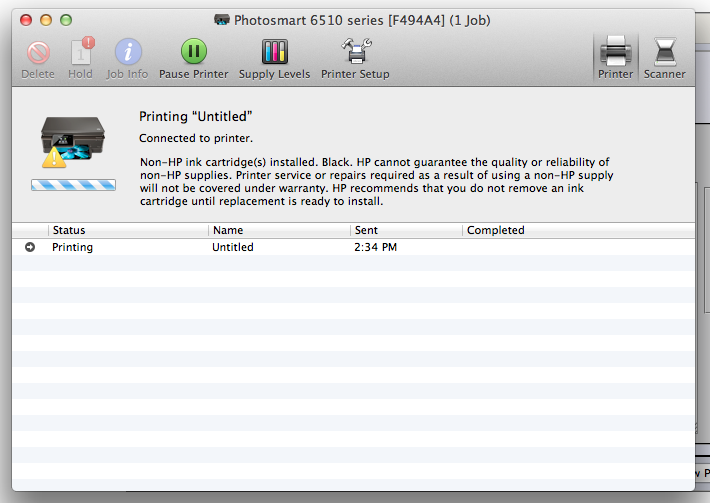This screenshot has height=503, width=710.
Task: Switch to the Printer view
Action: click(x=615, y=58)
